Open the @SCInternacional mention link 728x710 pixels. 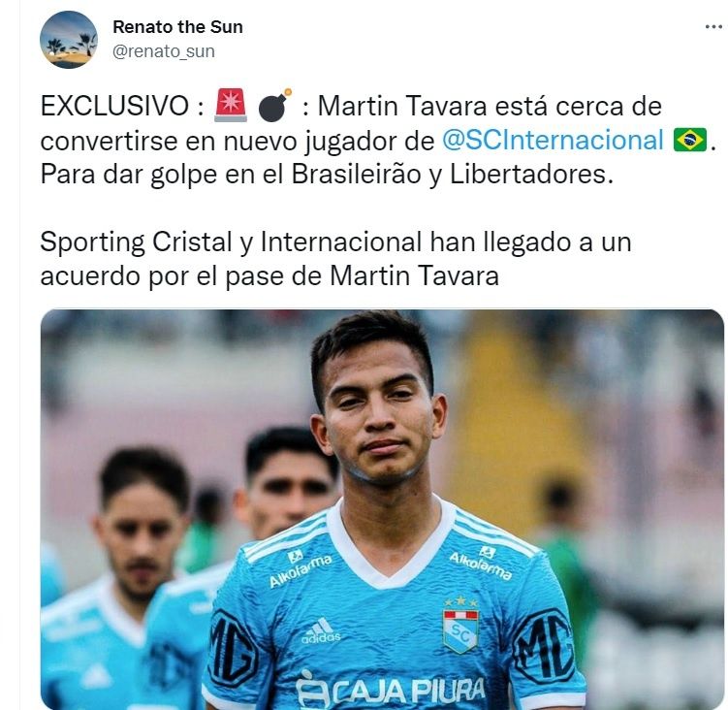[x=553, y=140]
